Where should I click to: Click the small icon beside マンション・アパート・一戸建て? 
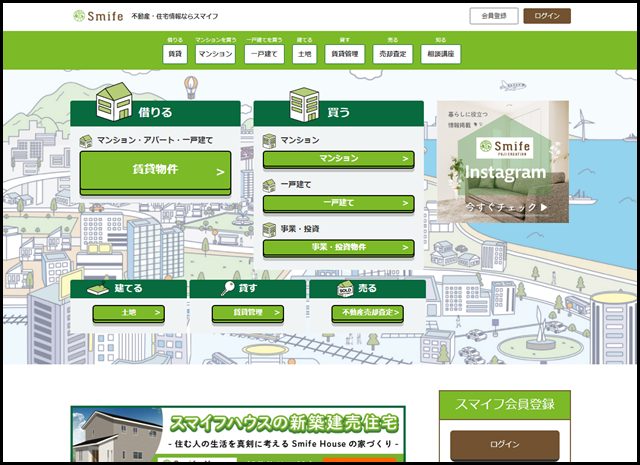tap(86, 141)
